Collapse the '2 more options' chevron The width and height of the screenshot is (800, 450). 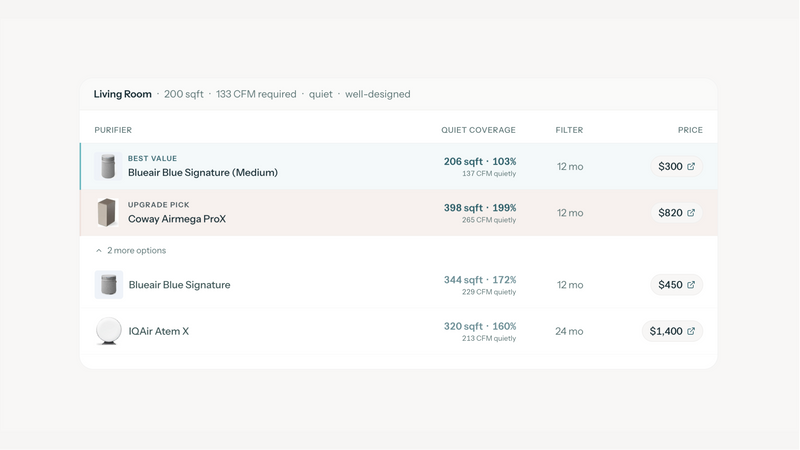pyautogui.click(x=99, y=251)
